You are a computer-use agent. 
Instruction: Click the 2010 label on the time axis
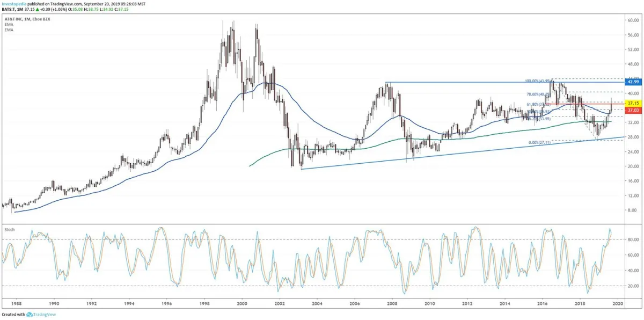pyautogui.click(x=430, y=303)
